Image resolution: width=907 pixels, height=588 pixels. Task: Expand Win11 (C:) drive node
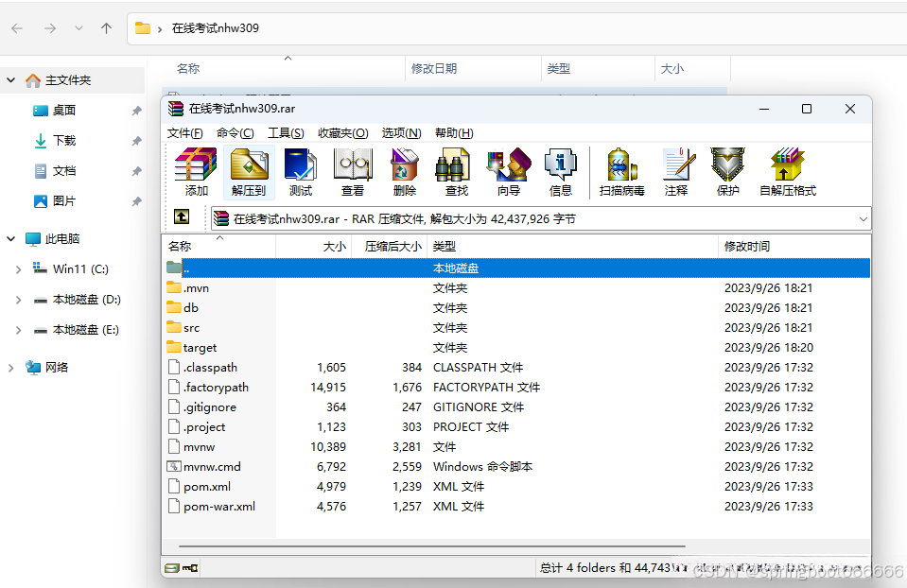click(19, 269)
